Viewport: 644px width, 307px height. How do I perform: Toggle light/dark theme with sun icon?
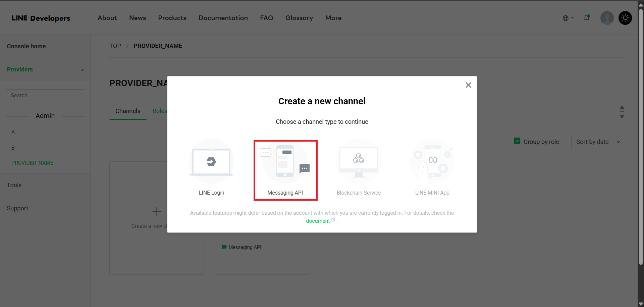(x=625, y=18)
